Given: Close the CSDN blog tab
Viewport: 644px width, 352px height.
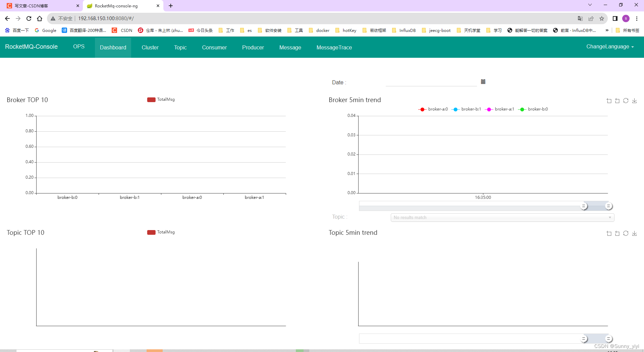Looking at the screenshot, I should (78, 6).
